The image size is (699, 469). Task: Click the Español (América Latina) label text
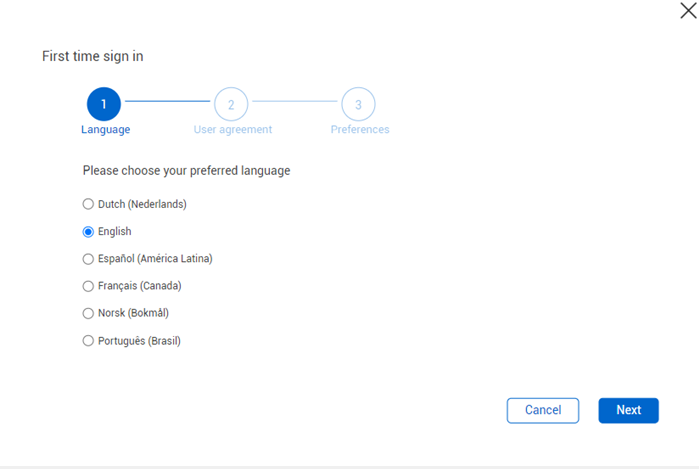click(155, 258)
